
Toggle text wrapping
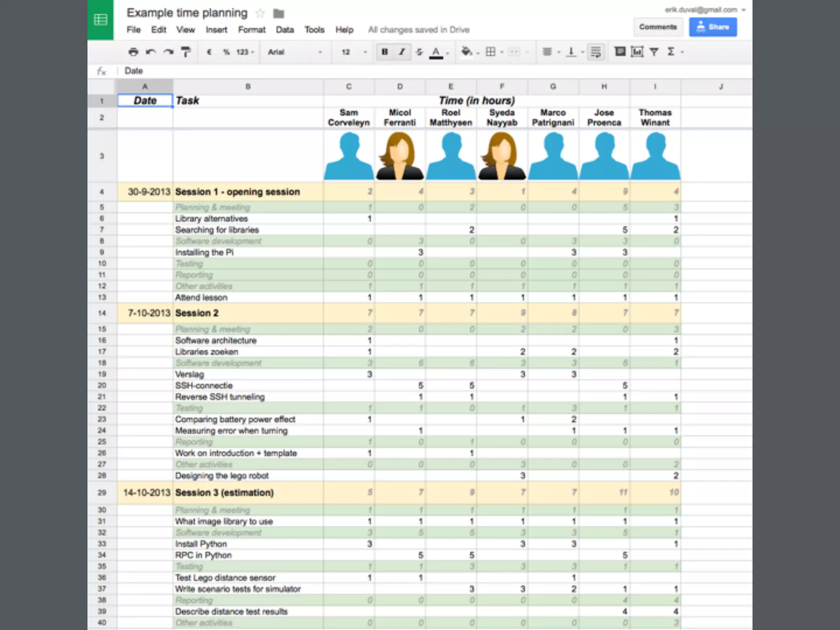[596, 52]
